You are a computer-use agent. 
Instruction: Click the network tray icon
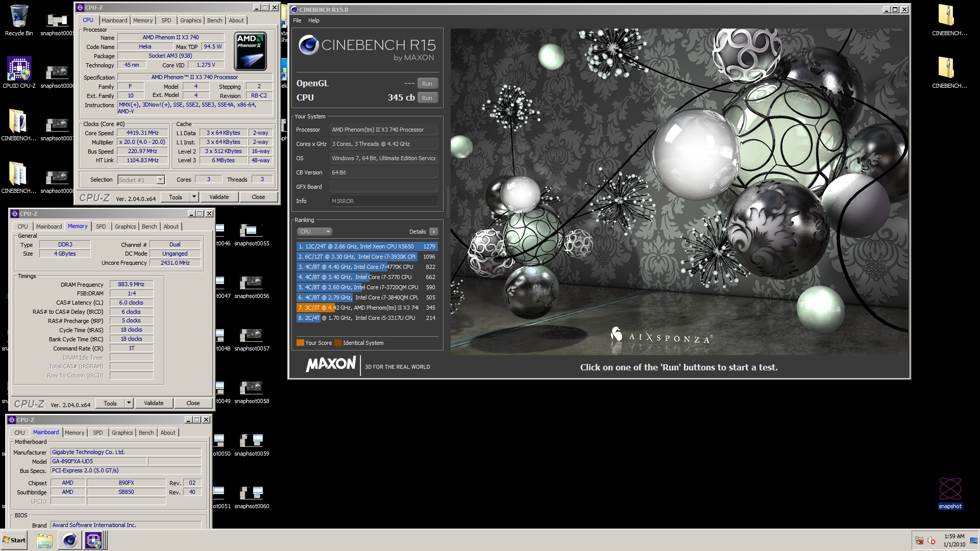pyautogui.click(x=919, y=541)
